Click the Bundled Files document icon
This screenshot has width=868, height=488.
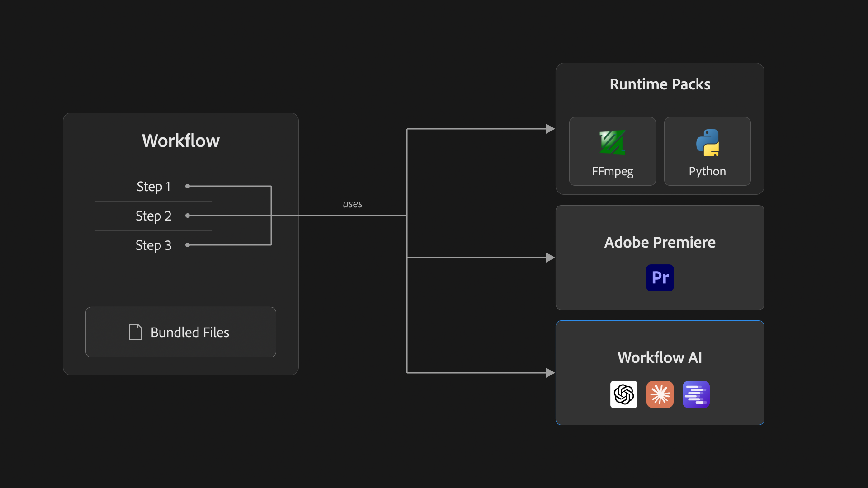pos(136,332)
